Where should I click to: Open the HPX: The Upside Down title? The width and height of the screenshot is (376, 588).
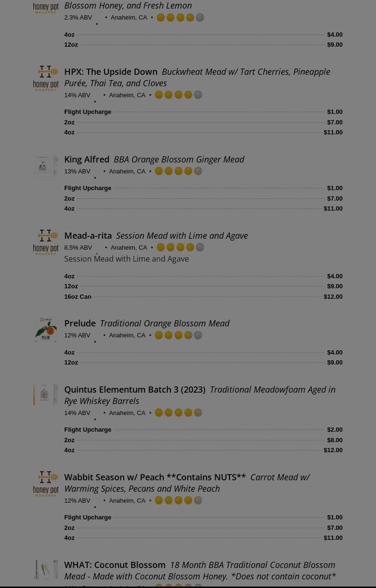(111, 71)
